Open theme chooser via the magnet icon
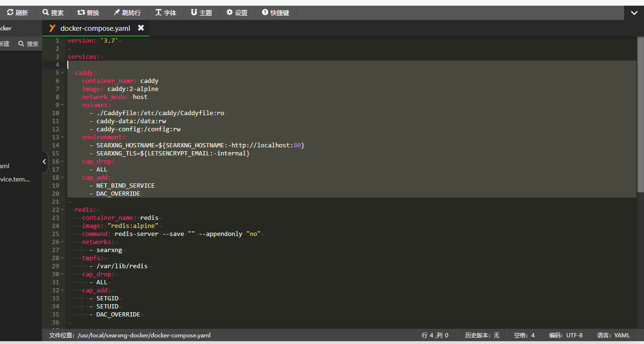Viewport: 644px width, 344px height. click(x=194, y=13)
